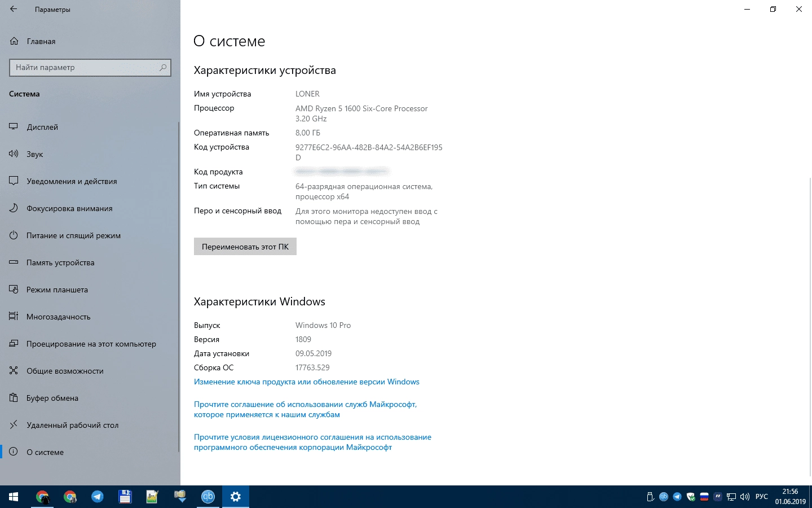Open the Chrome icon beside Telegram

tap(70, 497)
